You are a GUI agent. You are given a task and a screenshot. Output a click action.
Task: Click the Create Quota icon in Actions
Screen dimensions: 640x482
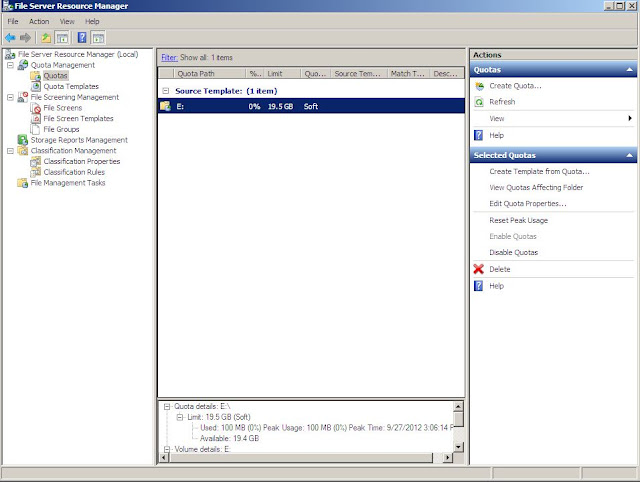tap(479, 86)
